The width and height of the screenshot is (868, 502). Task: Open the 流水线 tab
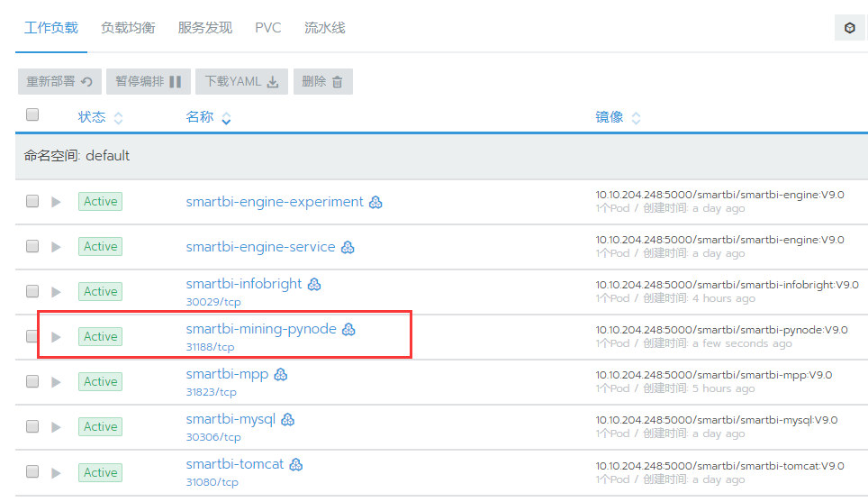(x=324, y=28)
